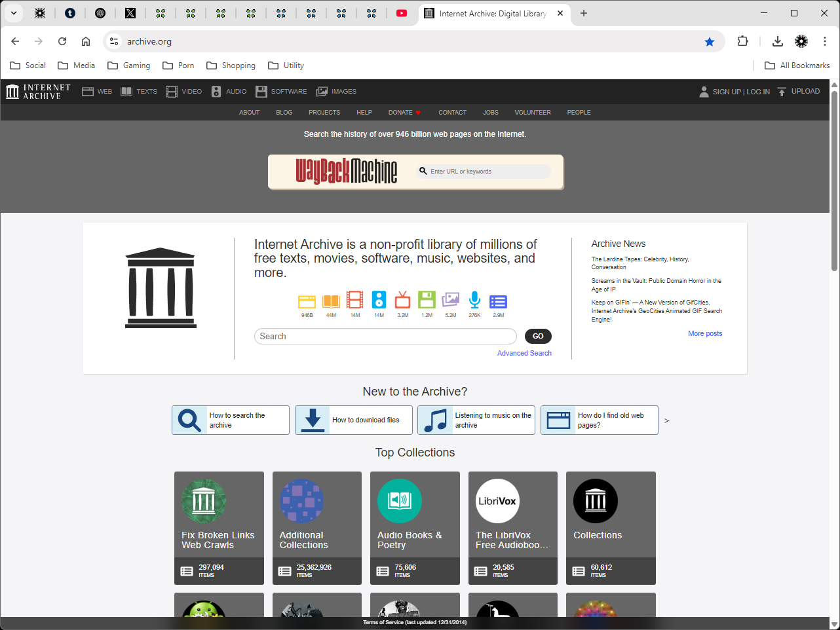Open the Donate menu item

point(404,113)
